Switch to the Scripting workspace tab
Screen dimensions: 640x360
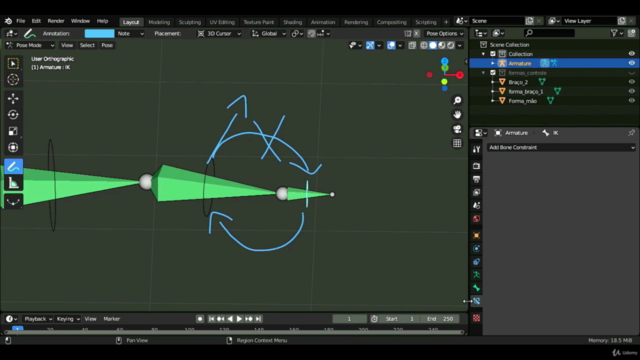426,22
